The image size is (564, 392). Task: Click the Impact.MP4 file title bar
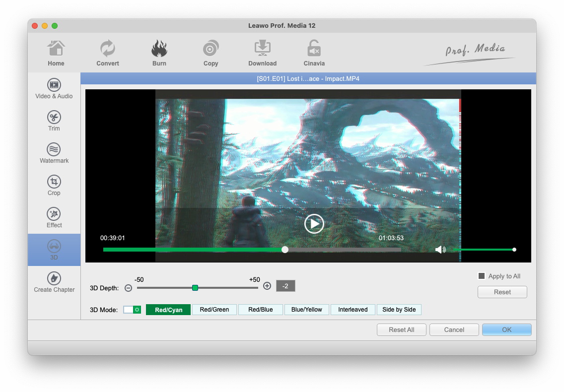(308, 78)
